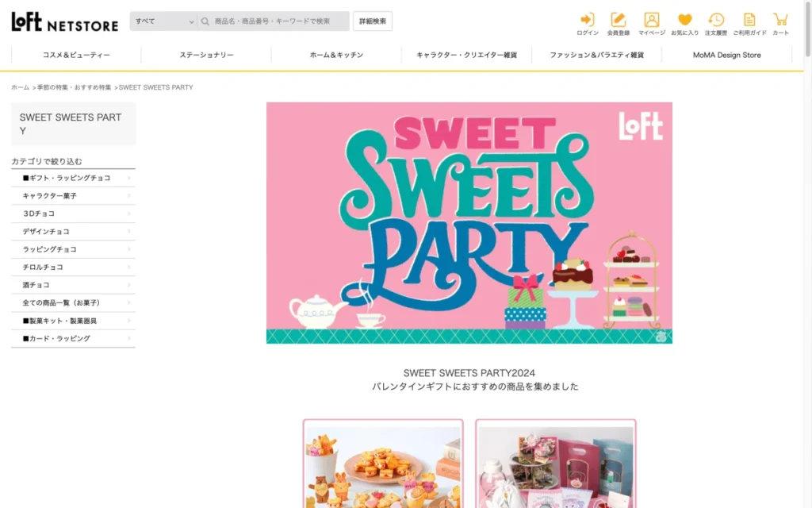This screenshot has width=812, height=508.
Task: Click the product keyword search field
Action: (278, 21)
